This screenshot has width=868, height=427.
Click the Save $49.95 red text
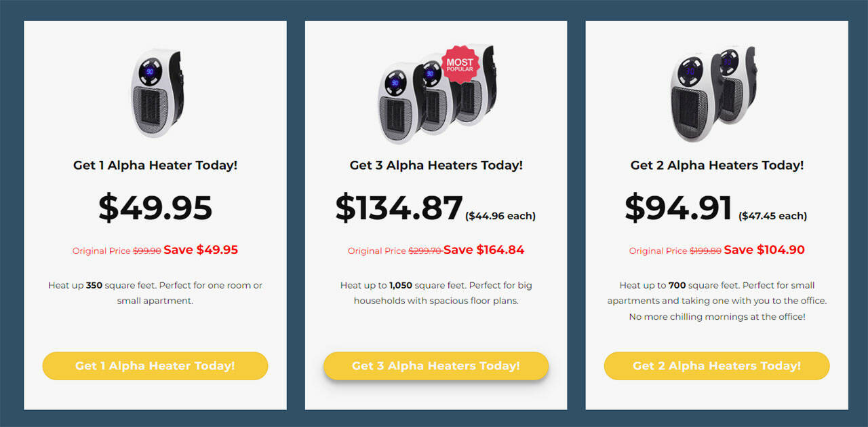pyautogui.click(x=201, y=250)
